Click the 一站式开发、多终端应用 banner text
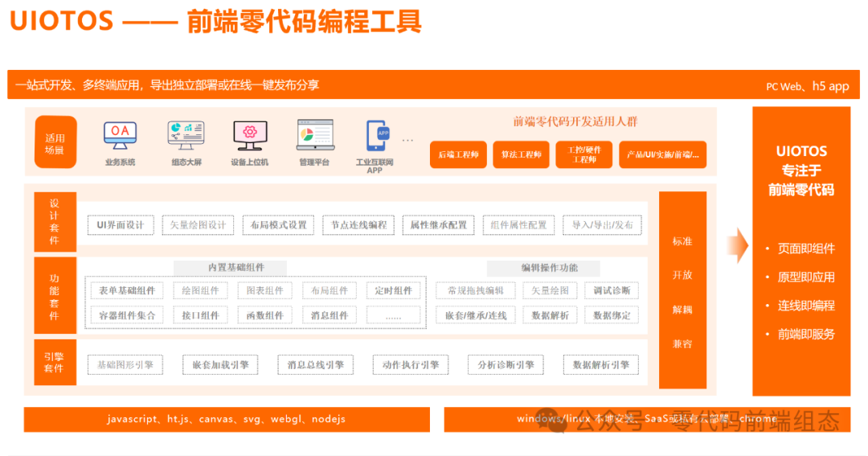Screen dimensions: 868x456 pos(167,84)
